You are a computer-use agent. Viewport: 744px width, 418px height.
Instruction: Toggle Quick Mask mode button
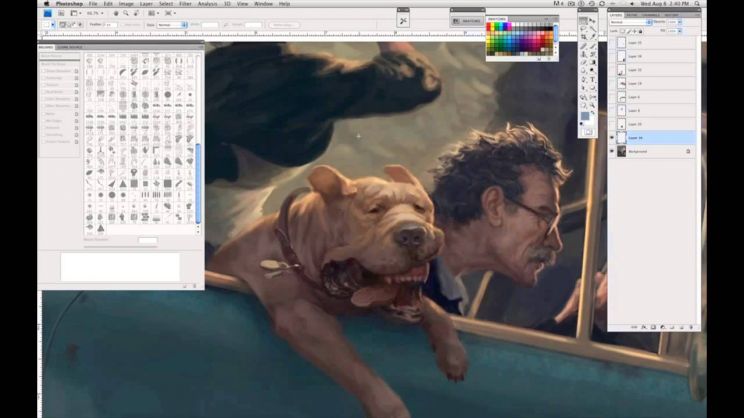pos(588,132)
